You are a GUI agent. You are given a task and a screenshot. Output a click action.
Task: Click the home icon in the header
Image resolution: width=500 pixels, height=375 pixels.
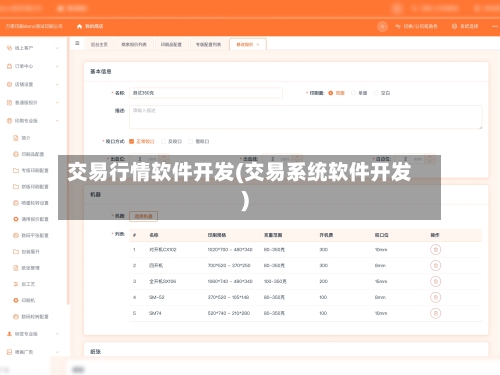[79, 26]
